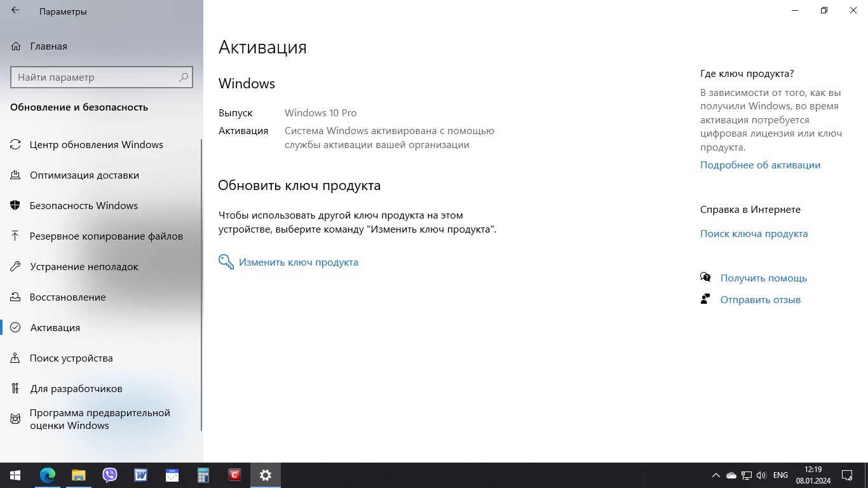
Task: Click the Справка в Интернете heading
Action: coord(750,210)
